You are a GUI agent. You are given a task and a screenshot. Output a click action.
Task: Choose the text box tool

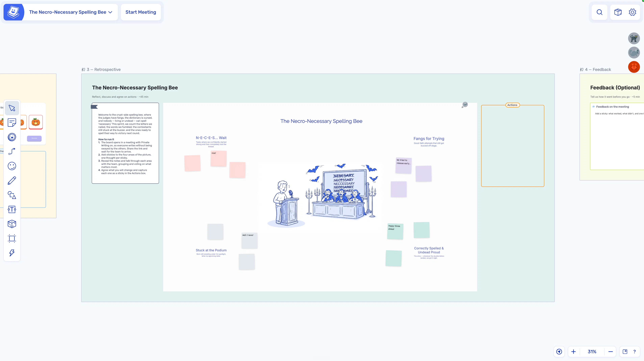[12, 209]
